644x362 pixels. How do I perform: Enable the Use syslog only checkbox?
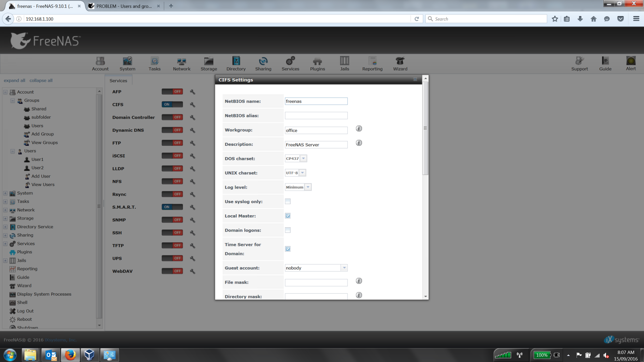(x=288, y=201)
